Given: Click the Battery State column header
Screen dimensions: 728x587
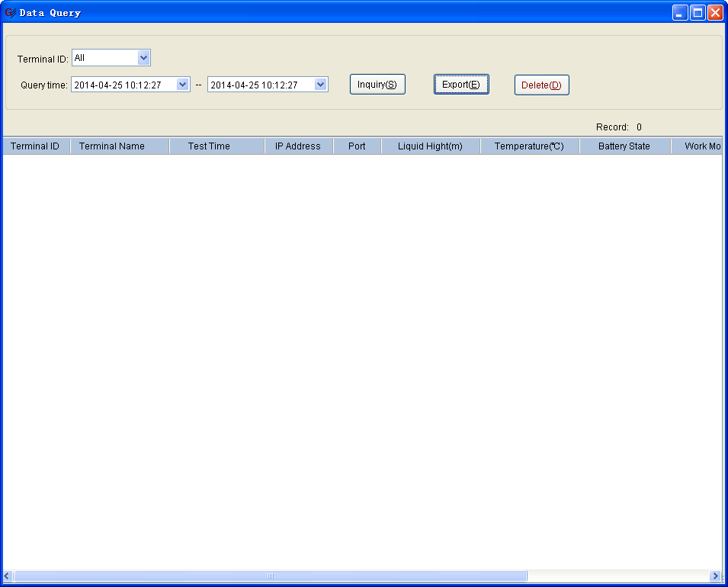Looking at the screenshot, I should [624, 146].
